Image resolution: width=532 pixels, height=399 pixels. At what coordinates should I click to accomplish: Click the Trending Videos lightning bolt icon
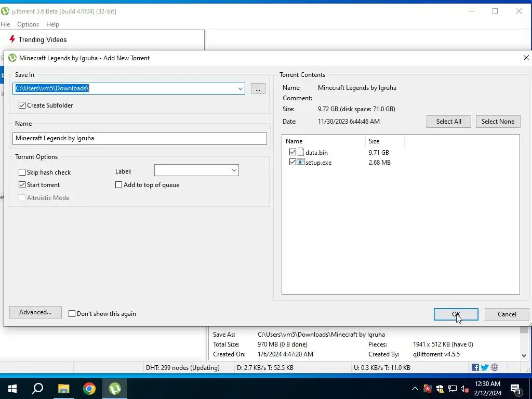(x=12, y=39)
